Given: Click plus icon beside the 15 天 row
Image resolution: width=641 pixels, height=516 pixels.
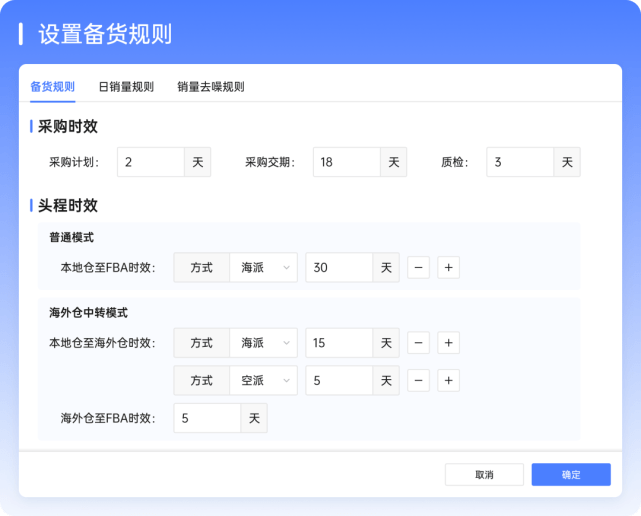Looking at the screenshot, I should [x=449, y=343].
